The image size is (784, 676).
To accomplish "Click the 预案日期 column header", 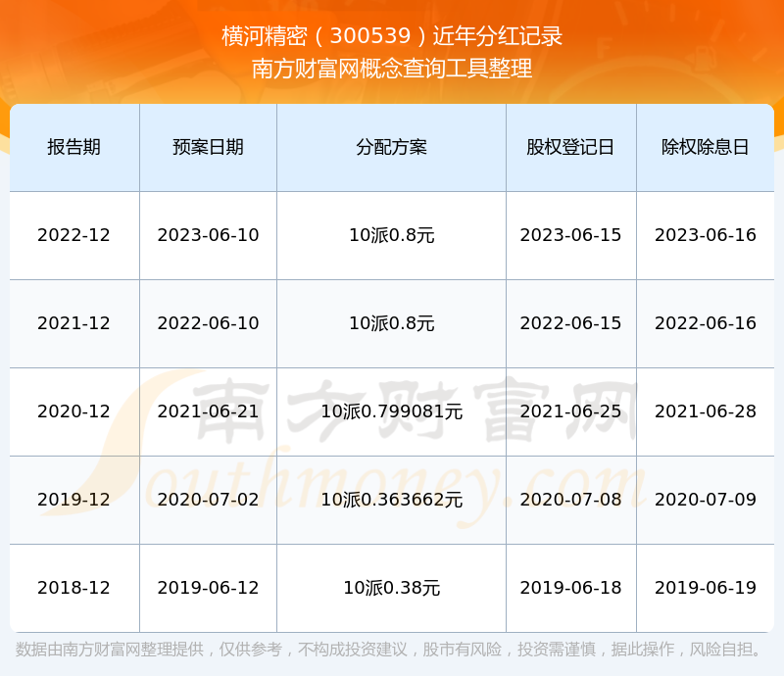I will click(x=208, y=147).
